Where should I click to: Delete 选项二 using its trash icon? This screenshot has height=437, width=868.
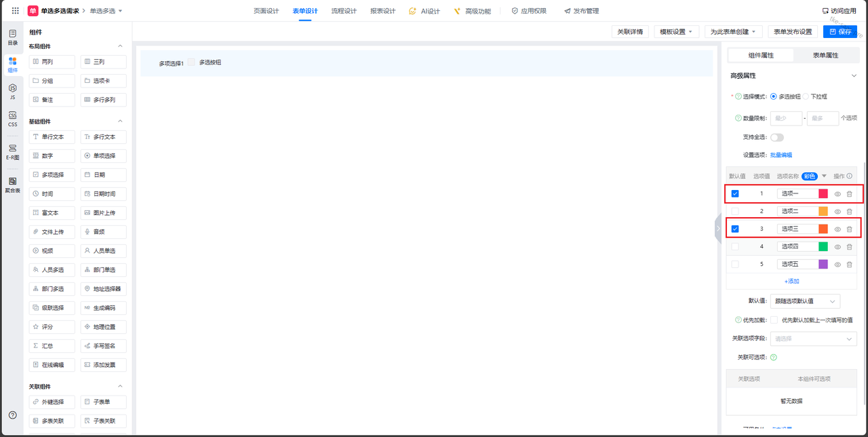click(849, 212)
